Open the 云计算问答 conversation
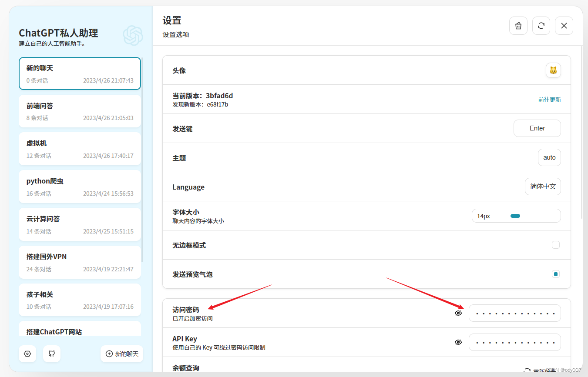 pyautogui.click(x=80, y=224)
